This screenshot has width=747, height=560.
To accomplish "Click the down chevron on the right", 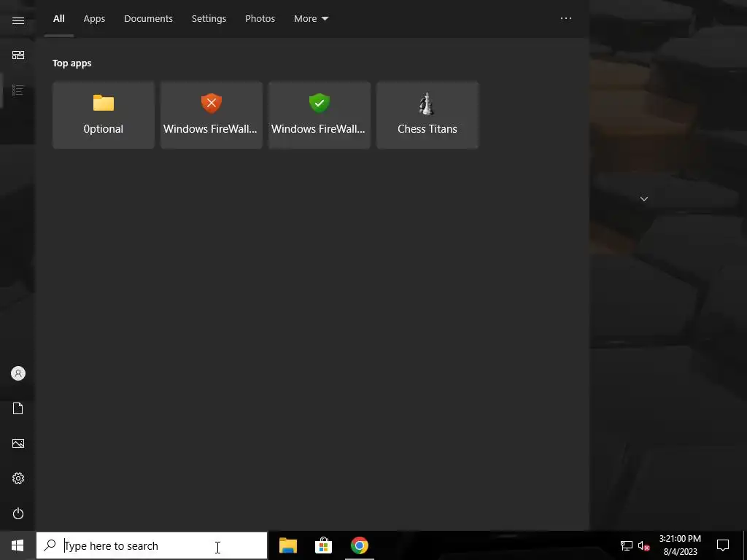I will 644,198.
